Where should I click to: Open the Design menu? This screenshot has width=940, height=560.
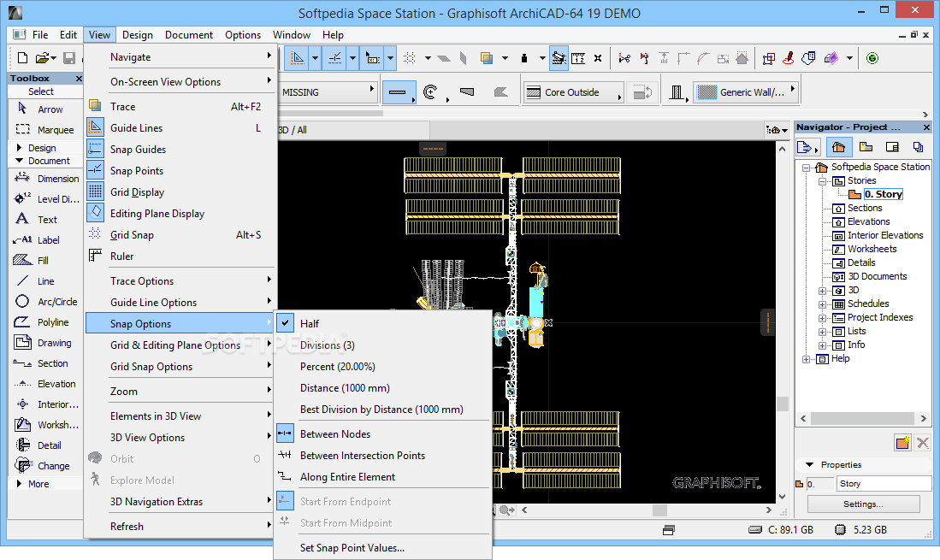click(x=138, y=35)
